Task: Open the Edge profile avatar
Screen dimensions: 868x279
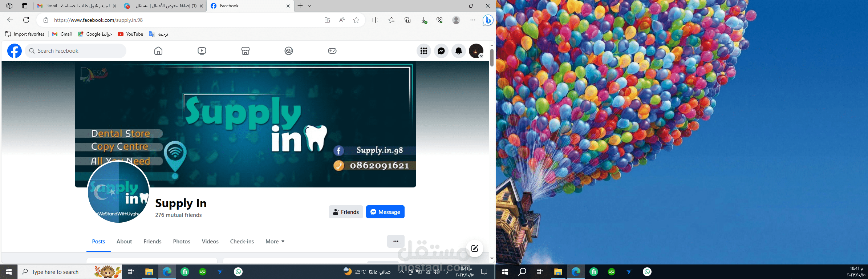Action: pyautogui.click(x=456, y=20)
